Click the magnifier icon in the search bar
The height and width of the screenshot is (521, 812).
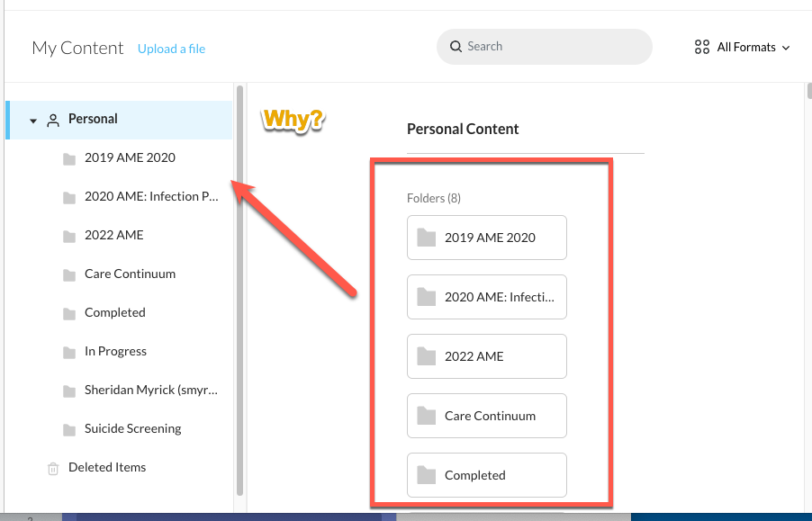(456, 47)
